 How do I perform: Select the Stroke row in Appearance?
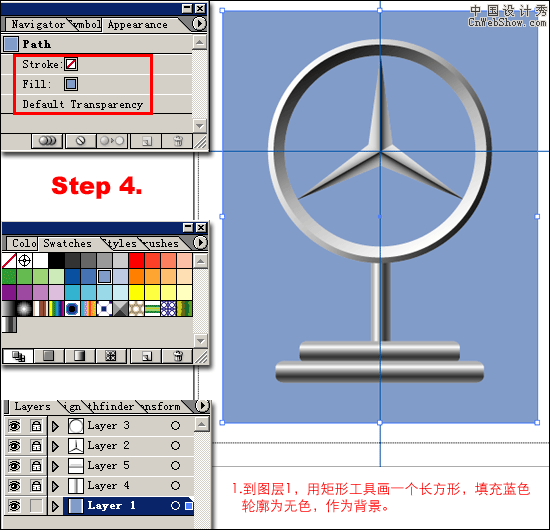97,64
